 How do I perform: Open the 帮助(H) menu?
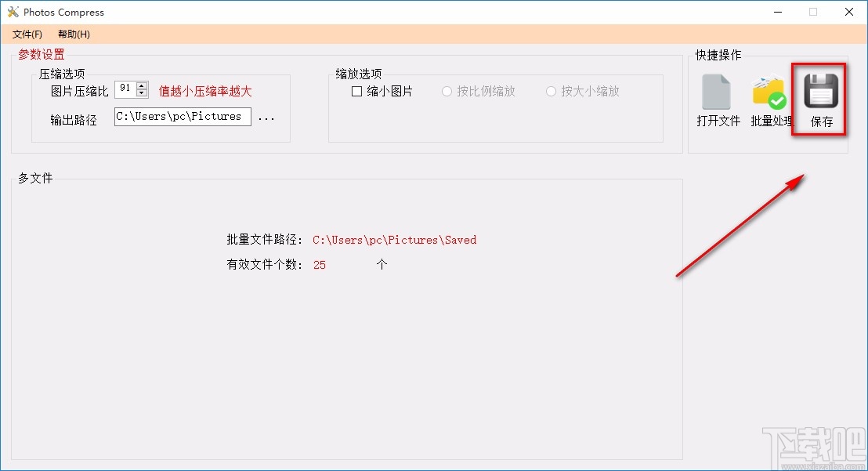(x=72, y=34)
